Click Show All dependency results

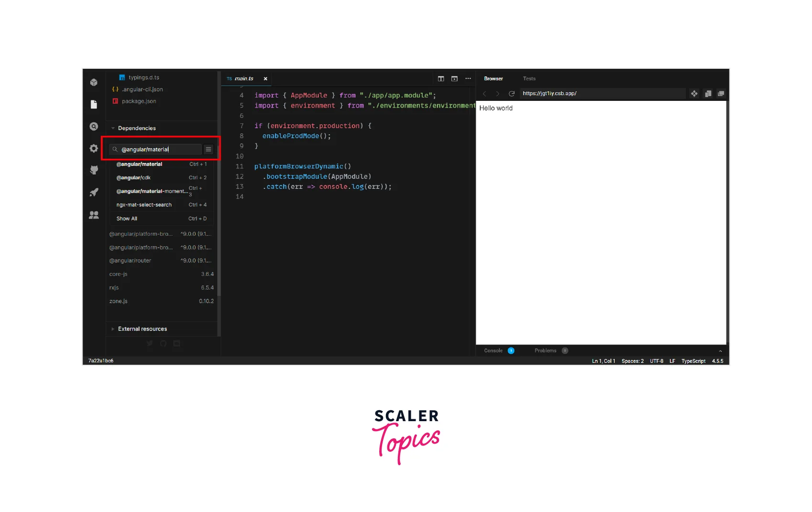coord(127,218)
